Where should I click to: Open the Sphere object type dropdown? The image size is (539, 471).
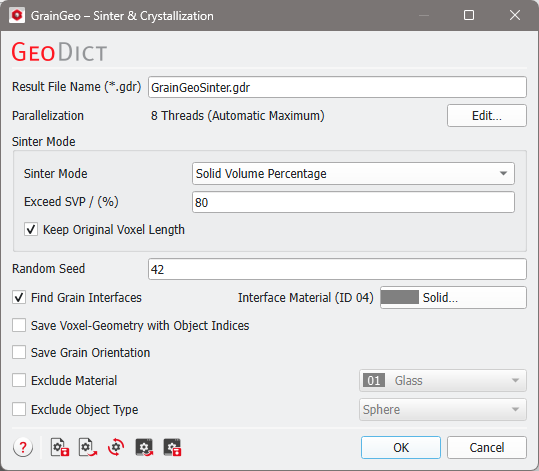[x=443, y=409]
